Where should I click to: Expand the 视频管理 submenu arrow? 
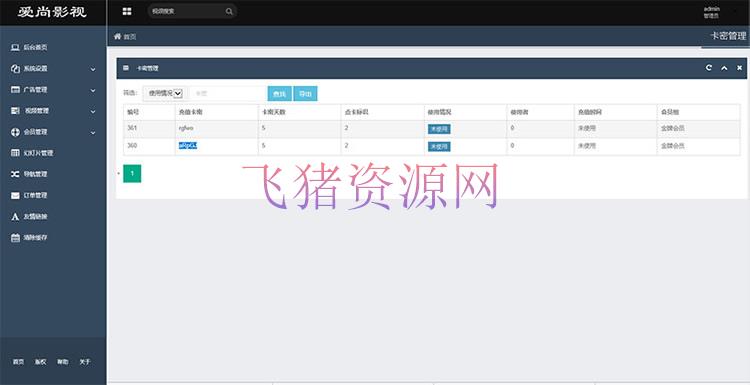tap(93, 111)
